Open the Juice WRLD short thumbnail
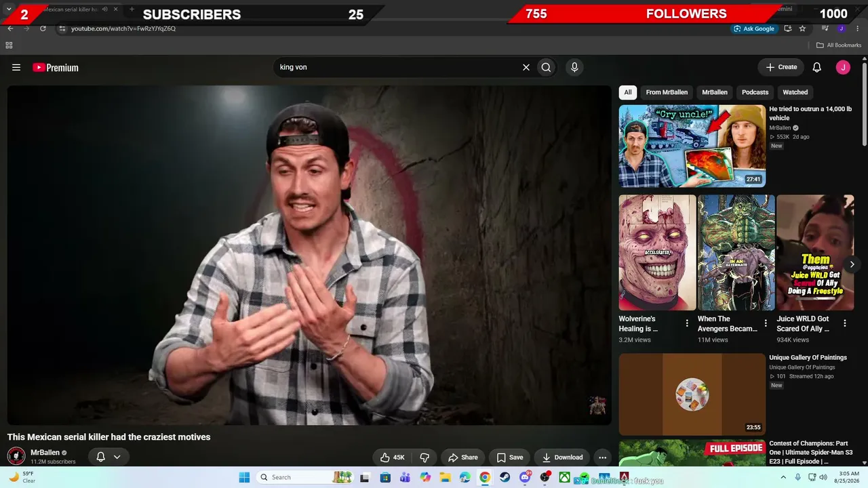This screenshot has height=488, width=868. (x=815, y=253)
